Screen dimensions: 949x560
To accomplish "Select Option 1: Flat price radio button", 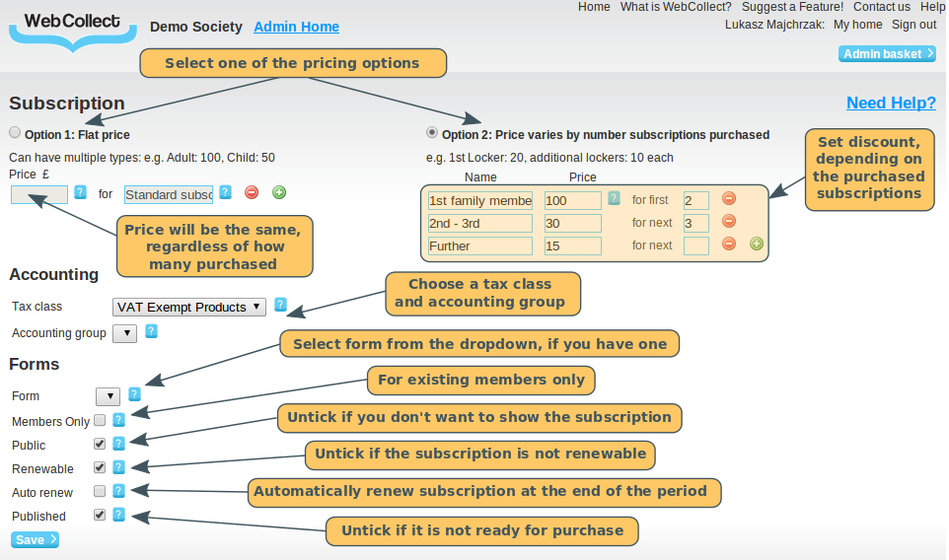I will click(x=15, y=133).
